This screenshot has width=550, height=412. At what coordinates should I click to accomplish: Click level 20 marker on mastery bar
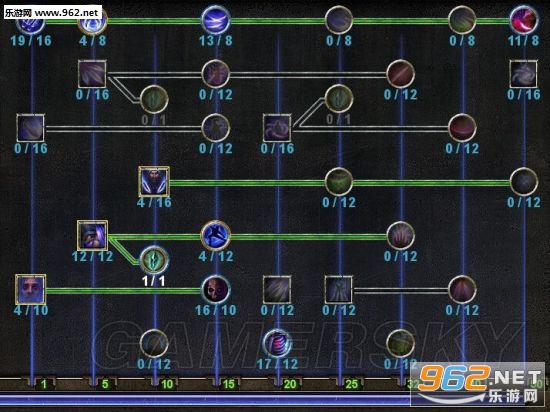click(x=290, y=384)
